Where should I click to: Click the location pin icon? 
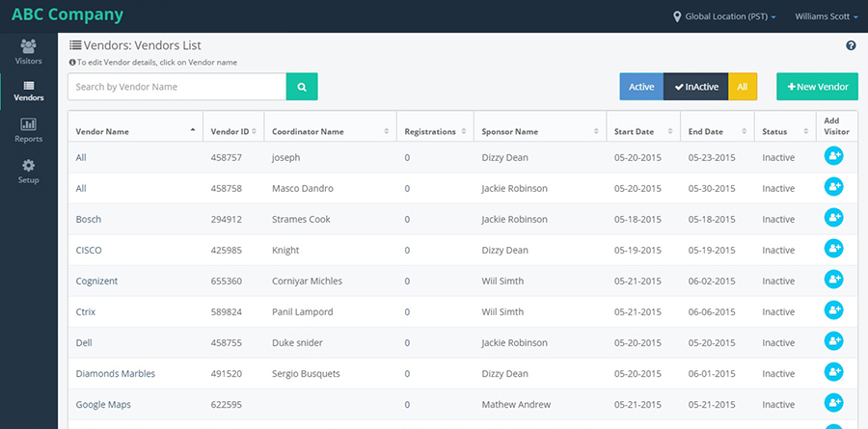[676, 16]
